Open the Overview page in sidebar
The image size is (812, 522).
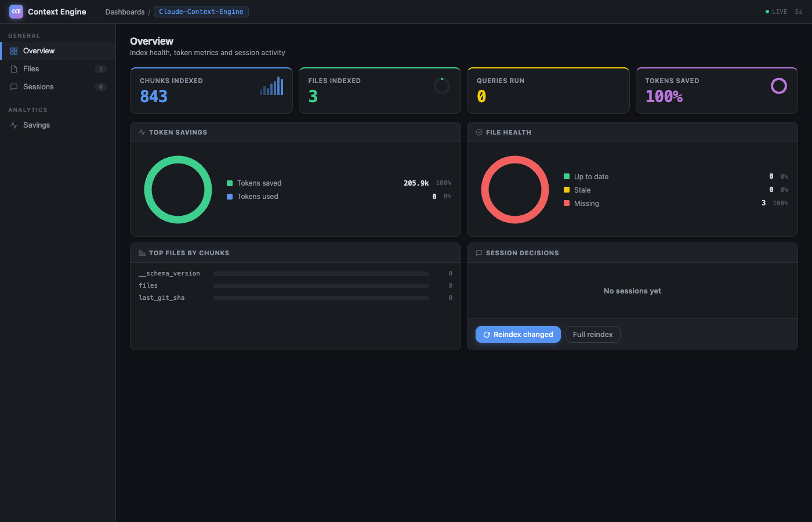[x=58, y=51]
